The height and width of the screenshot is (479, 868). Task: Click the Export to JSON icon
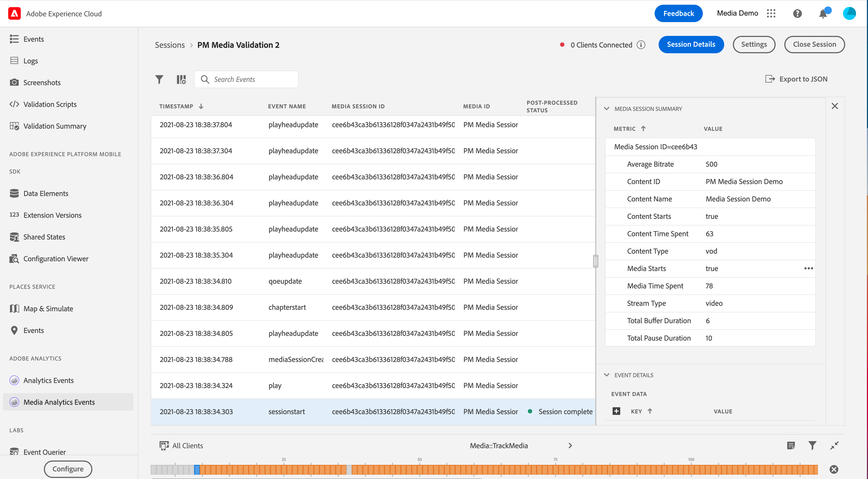pyautogui.click(x=770, y=79)
